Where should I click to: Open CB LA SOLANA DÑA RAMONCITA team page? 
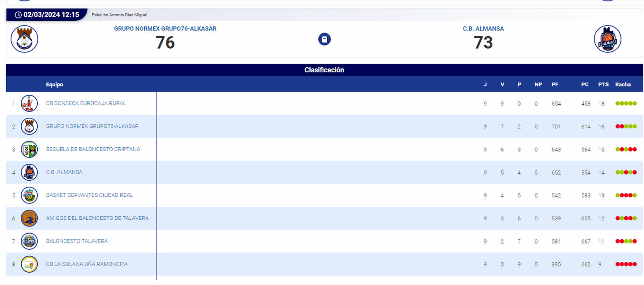coord(87,264)
